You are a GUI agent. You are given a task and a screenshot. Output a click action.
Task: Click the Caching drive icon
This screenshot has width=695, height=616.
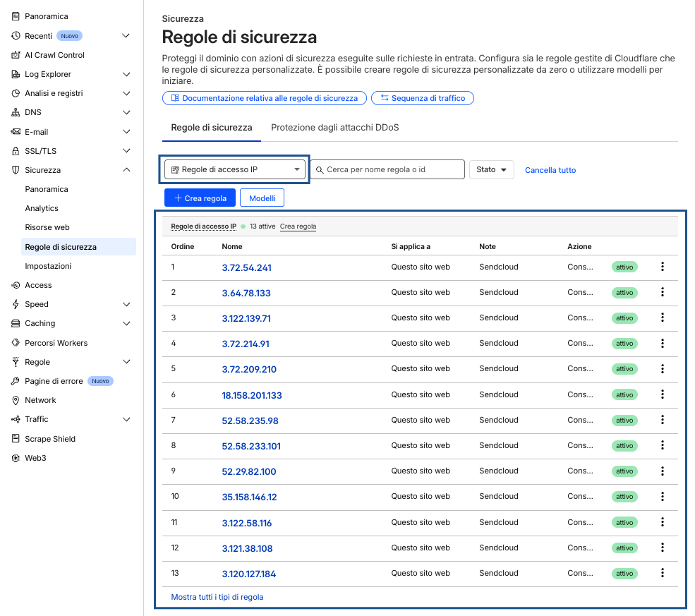tap(16, 323)
